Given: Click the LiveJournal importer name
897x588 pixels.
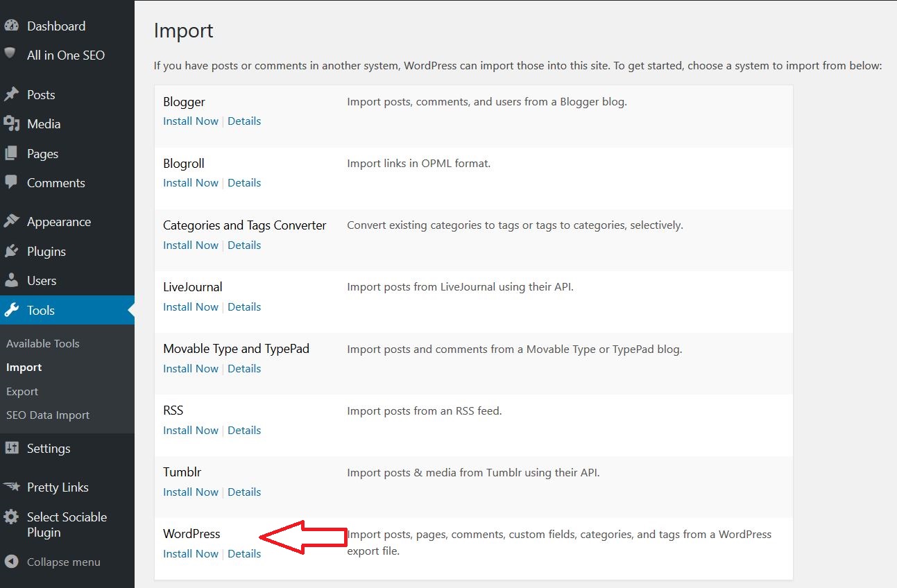Looking at the screenshot, I should pos(193,287).
